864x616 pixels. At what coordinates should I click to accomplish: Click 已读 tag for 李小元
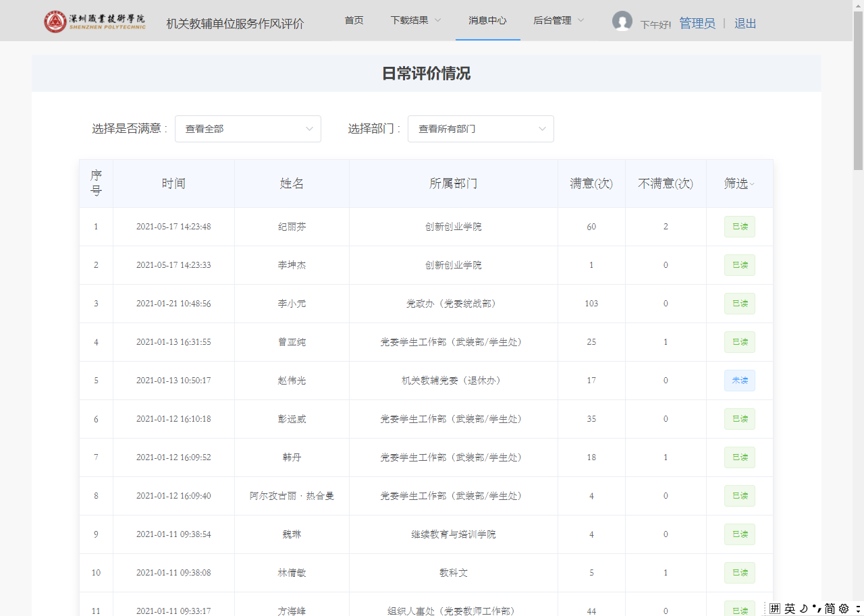pyautogui.click(x=740, y=304)
